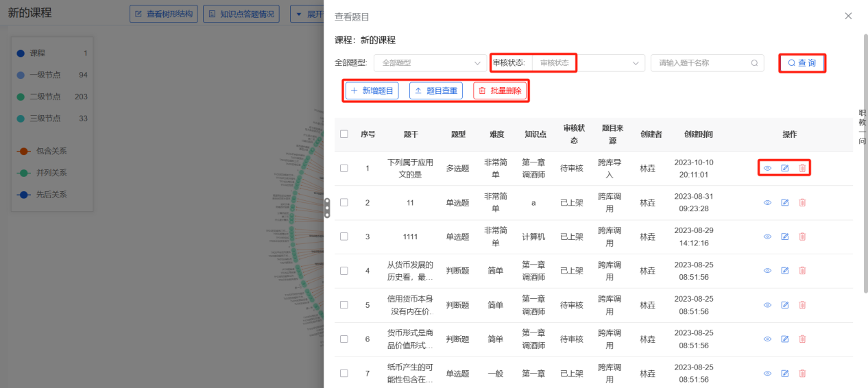This screenshot has width=868, height=388.
Task: Edit question row 5 pencil icon
Action: click(x=785, y=305)
